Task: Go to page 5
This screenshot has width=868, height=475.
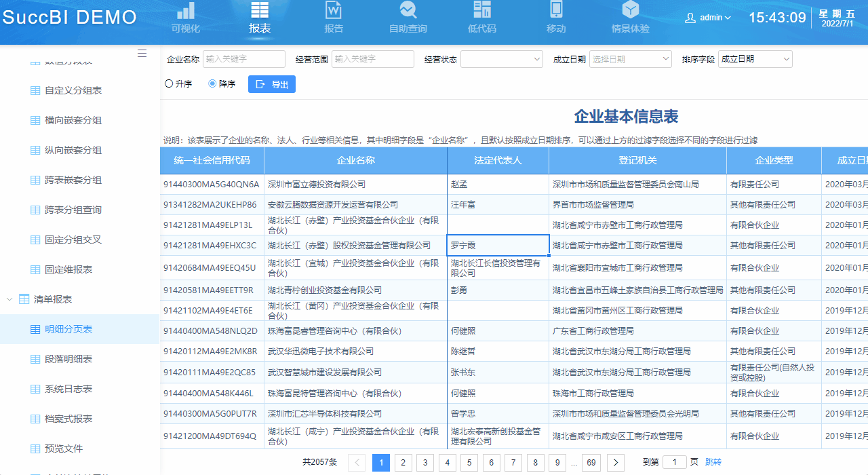Action: [469, 463]
